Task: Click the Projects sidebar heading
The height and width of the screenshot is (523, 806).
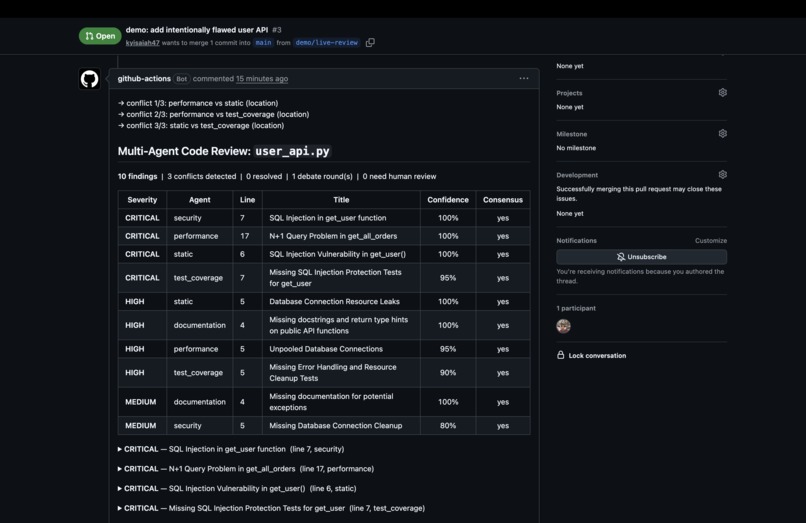Action: click(569, 93)
